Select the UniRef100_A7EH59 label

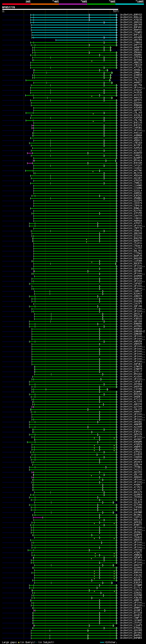coord(131,108)
